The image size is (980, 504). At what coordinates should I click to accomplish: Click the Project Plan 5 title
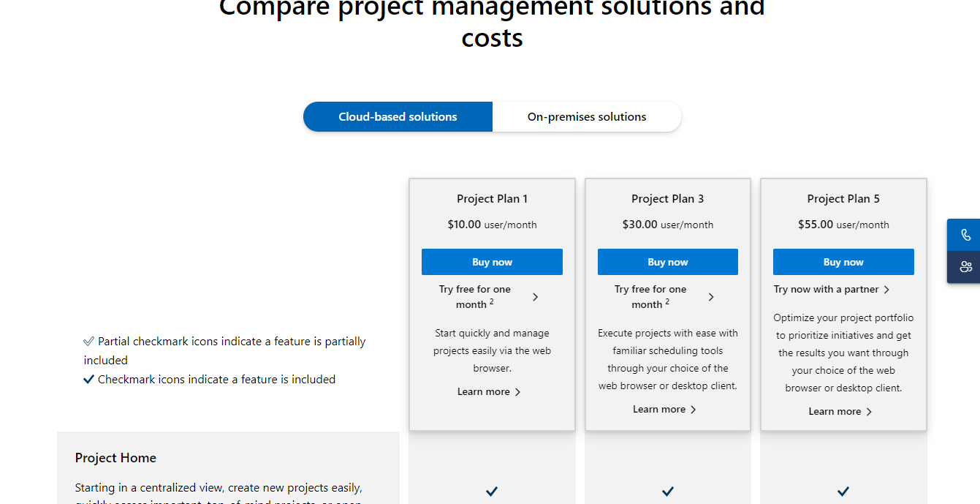843,199
